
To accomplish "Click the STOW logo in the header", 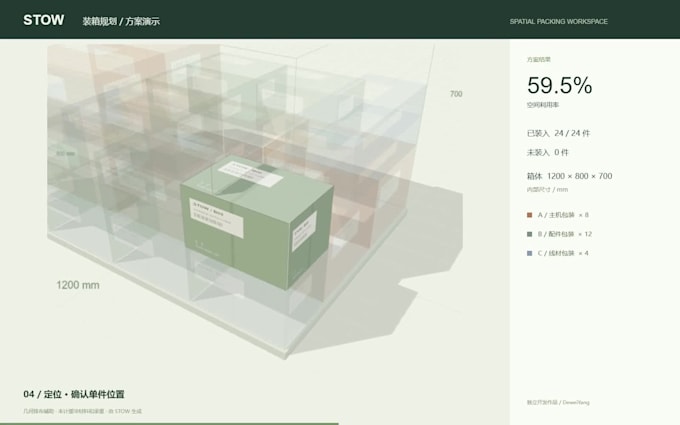I will 43,20.
